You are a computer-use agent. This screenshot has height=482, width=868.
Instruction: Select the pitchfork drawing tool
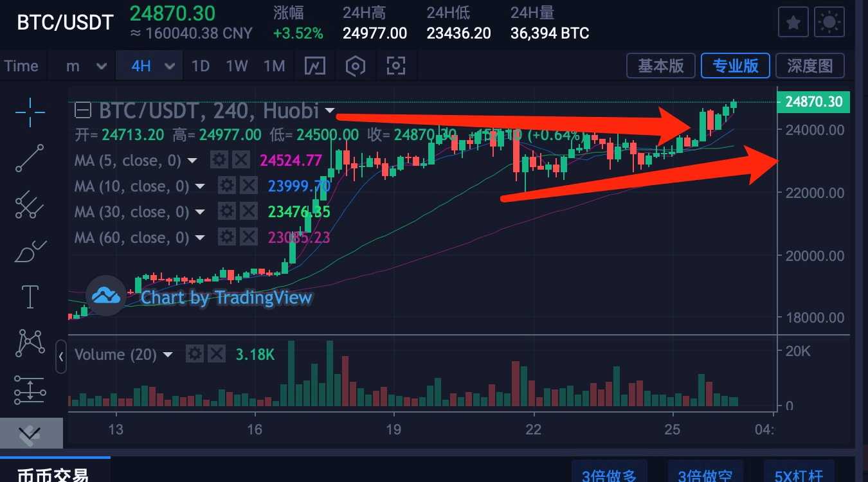[x=30, y=205]
